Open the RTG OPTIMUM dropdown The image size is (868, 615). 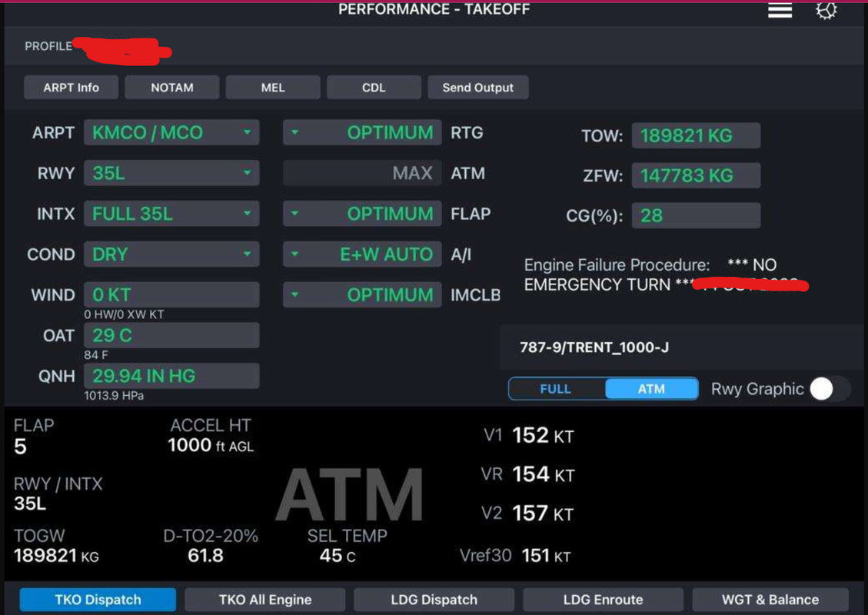362,133
